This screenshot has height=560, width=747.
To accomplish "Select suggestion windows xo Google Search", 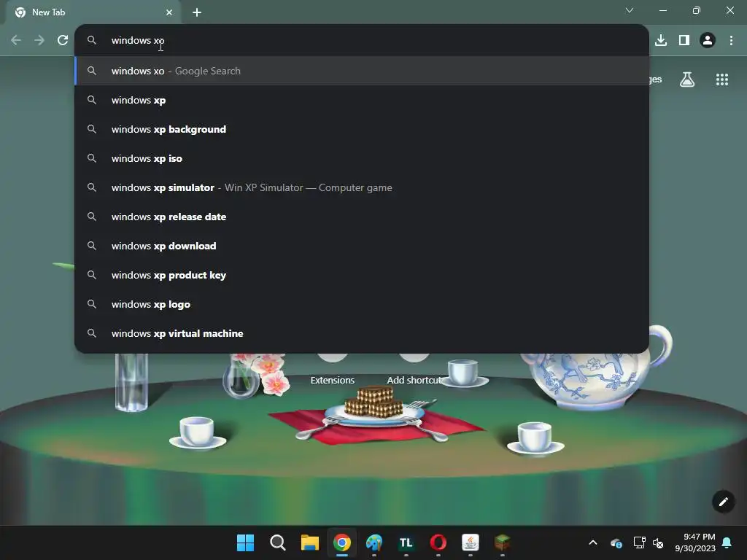I will point(362,71).
